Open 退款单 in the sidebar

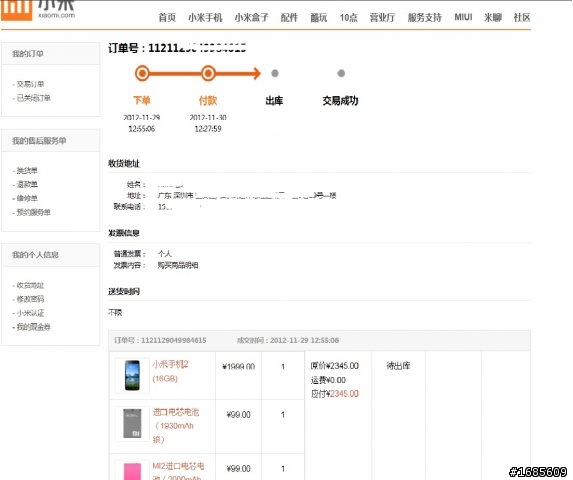coord(27,184)
